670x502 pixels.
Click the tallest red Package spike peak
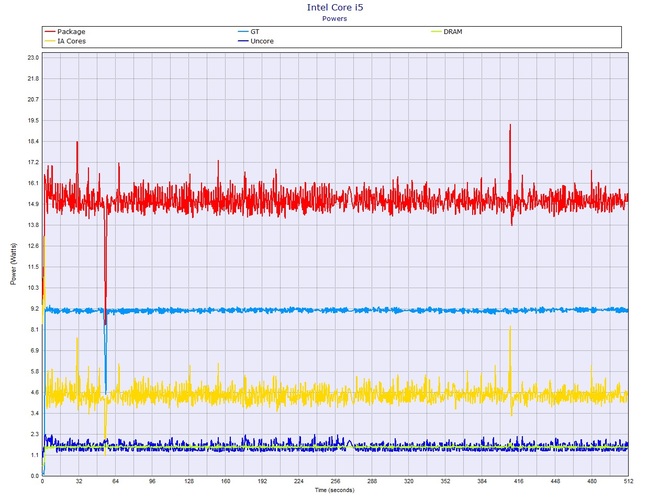point(510,126)
